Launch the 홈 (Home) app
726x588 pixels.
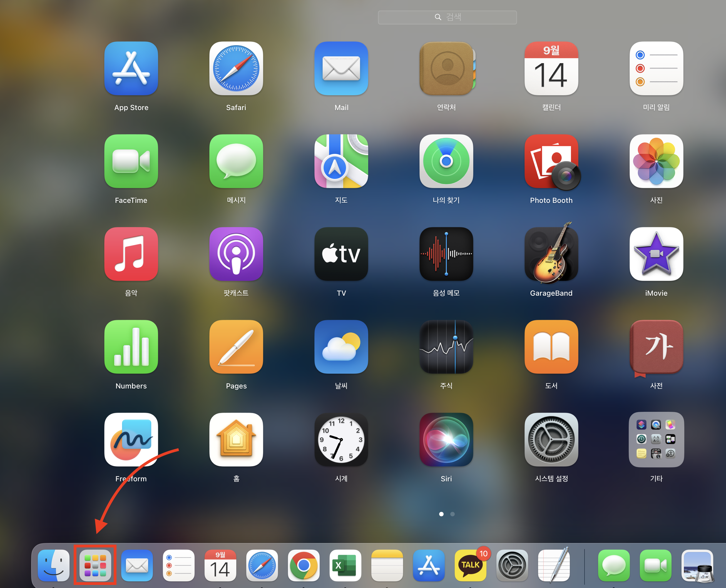click(236, 440)
